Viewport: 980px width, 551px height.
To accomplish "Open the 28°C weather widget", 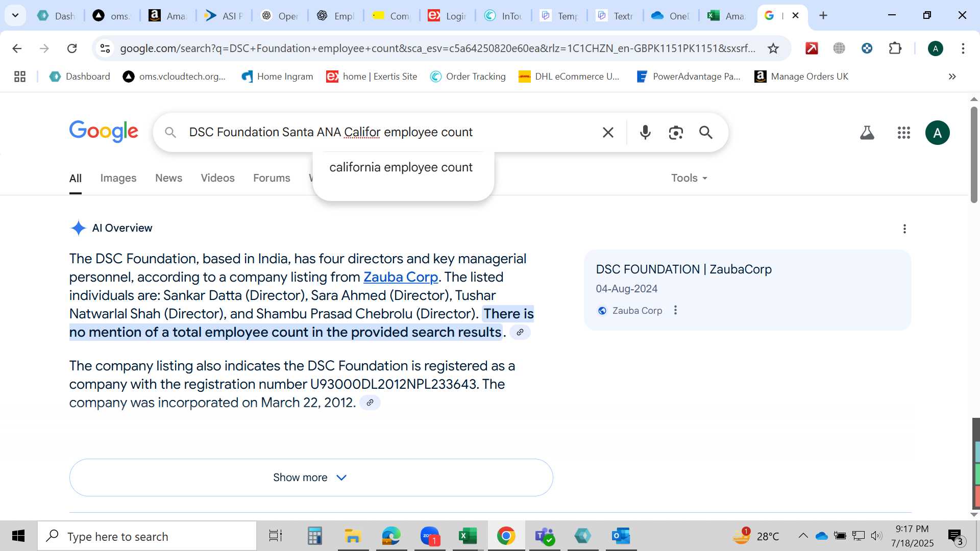I will (756, 536).
